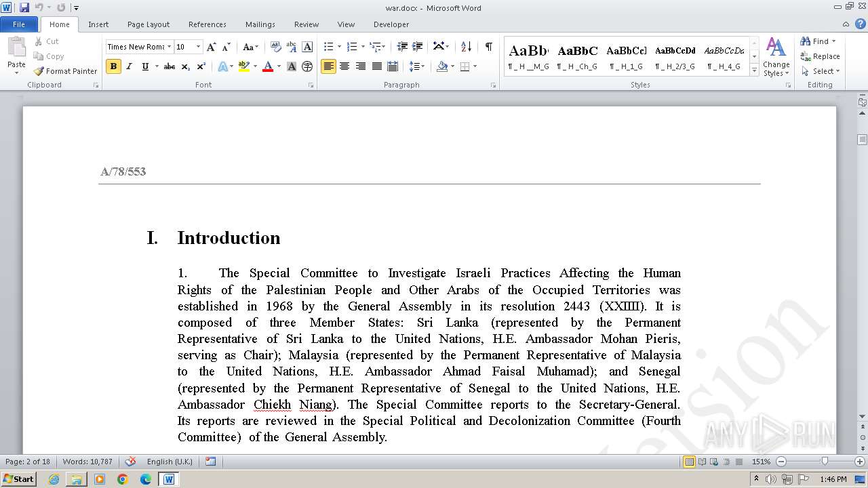Screen dimensions: 868x488
Task: Switch to Web Layout view
Action: pyautogui.click(x=713, y=462)
